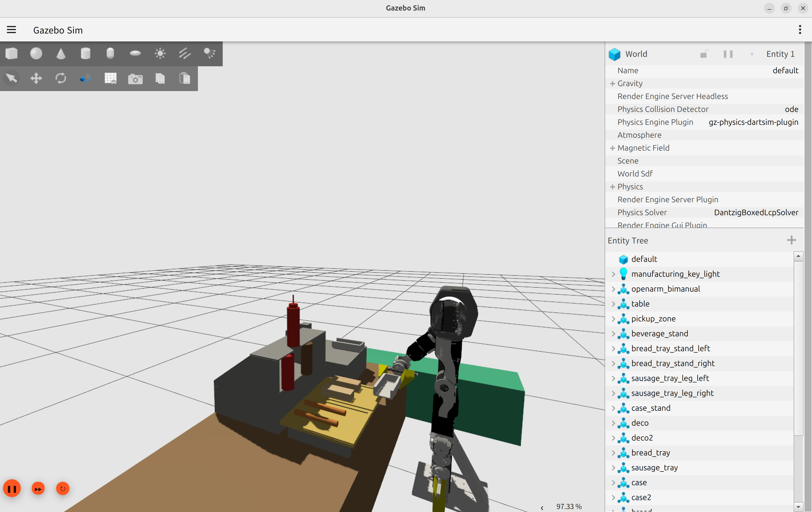Activate the rotate mode tool
Image resolution: width=812 pixels, height=512 pixels.
click(x=61, y=78)
